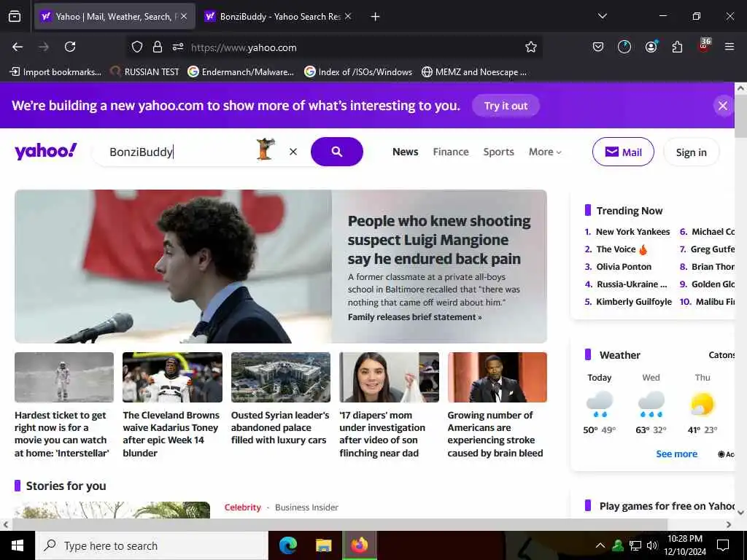Open the Pocket save icon

click(x=598, y=47)
